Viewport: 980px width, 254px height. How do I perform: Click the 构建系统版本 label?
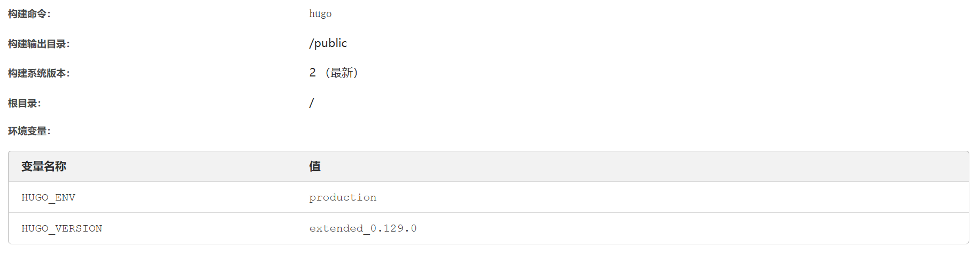(x=38, y=73)
